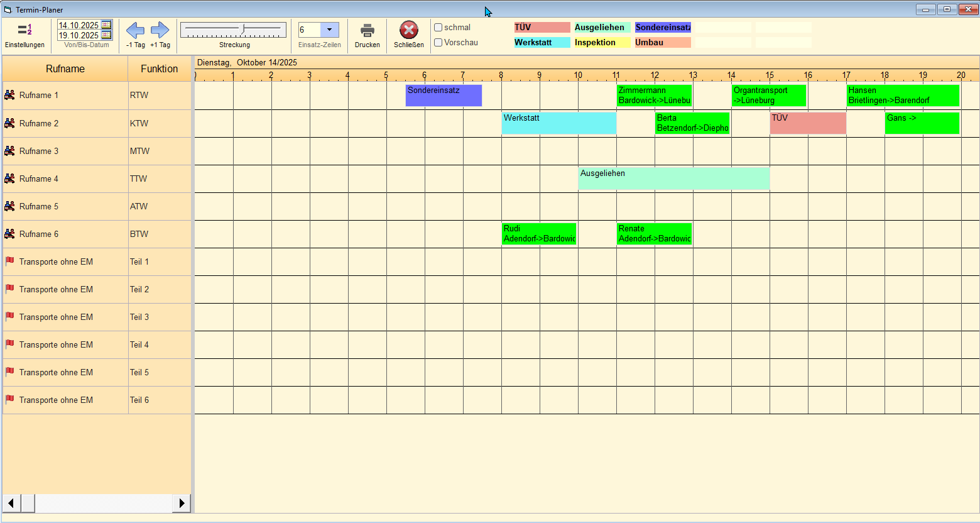Select the TÜV color legend swatch
The width and height of the screenshot is (980, 523).
[x=542, y=28]
